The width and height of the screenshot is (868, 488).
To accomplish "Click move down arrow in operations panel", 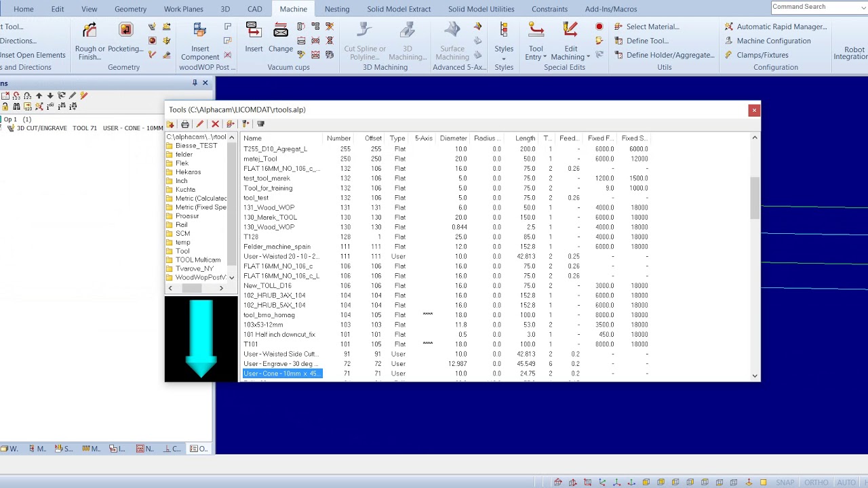I will click(x=50, y=96).
